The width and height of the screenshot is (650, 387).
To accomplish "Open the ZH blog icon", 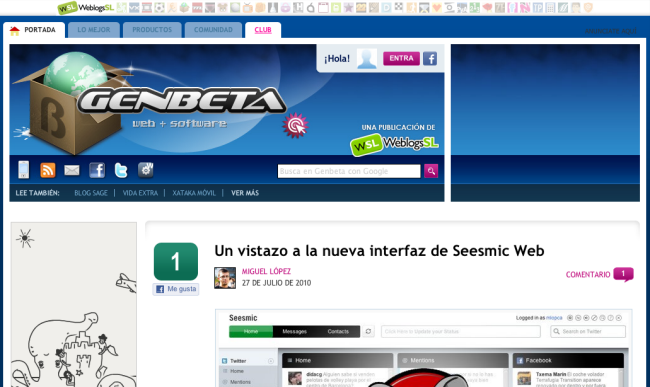I will (500, 7).
